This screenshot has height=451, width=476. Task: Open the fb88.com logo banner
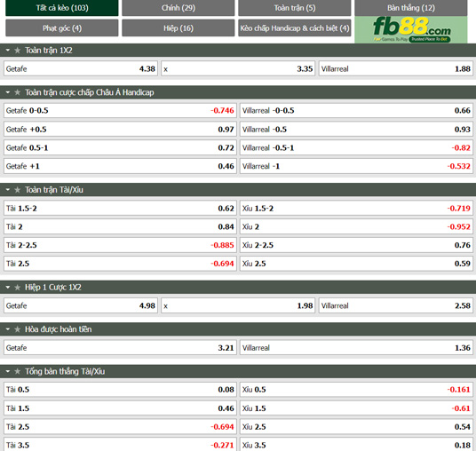[411, 30]
